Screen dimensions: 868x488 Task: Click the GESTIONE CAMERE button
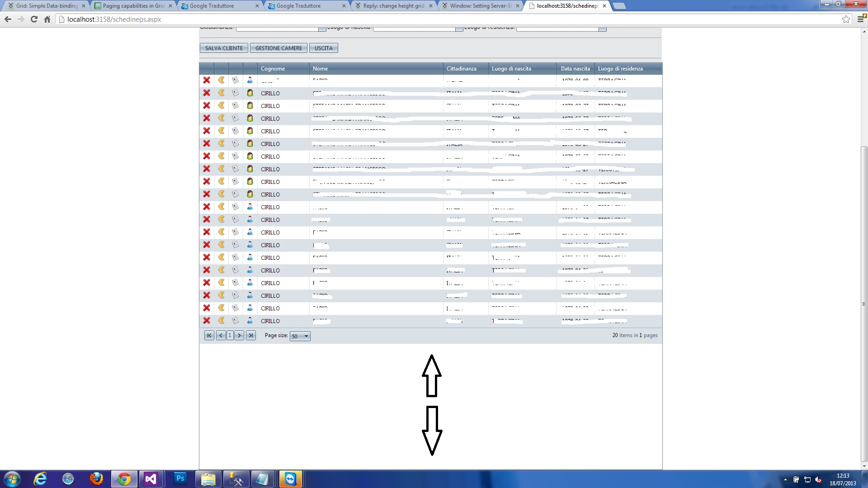click(x=278, y=48)
